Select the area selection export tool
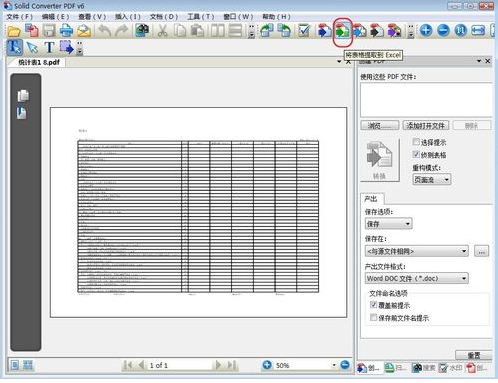The image size is (498, 383). [x=66, y=47]
